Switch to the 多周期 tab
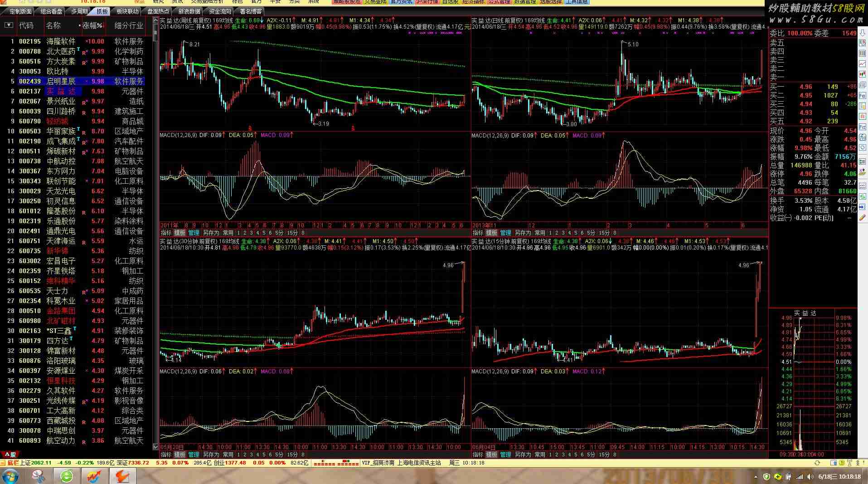Image resolution: width=868 pixels, height=484 pixels. click(79, 11)
